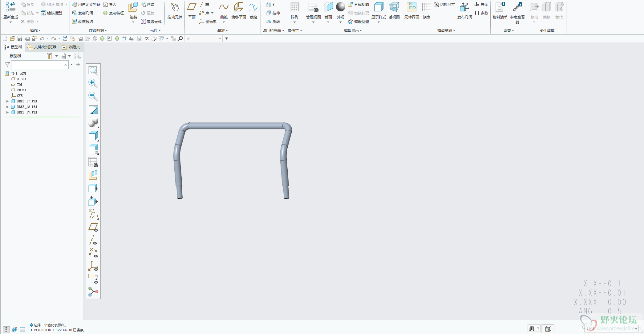Click Edit Position (编辑位置) button
Image resolution: width=644 pixels, height=334 pixels.
pyautogui.click(x=358, y=22)
